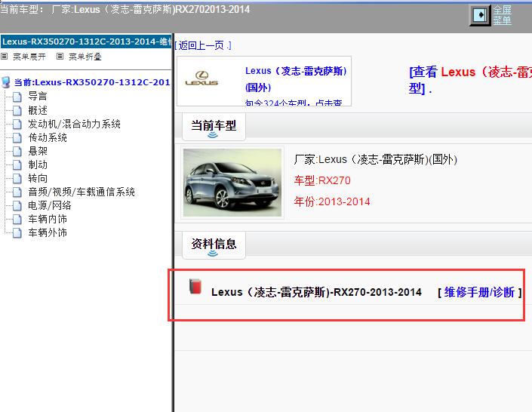
Task: Open the 制动 section
Action: pyautogui.click(x=38, y=164)
